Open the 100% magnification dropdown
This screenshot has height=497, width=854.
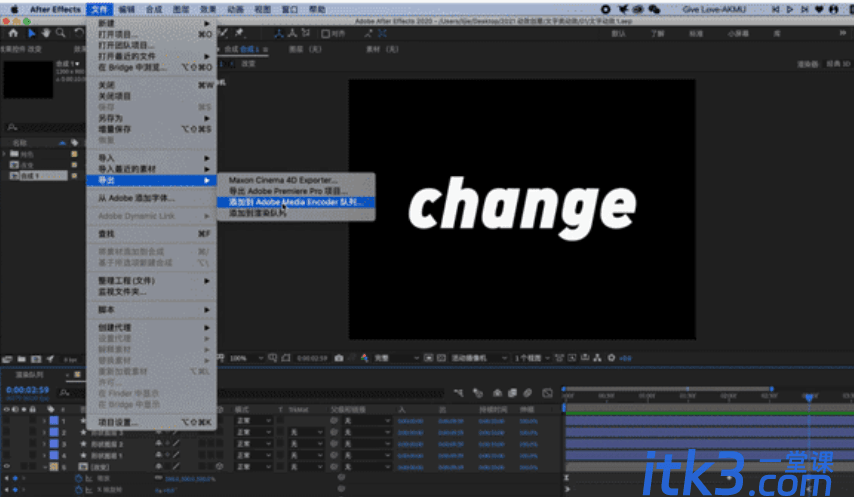[246, 358]
